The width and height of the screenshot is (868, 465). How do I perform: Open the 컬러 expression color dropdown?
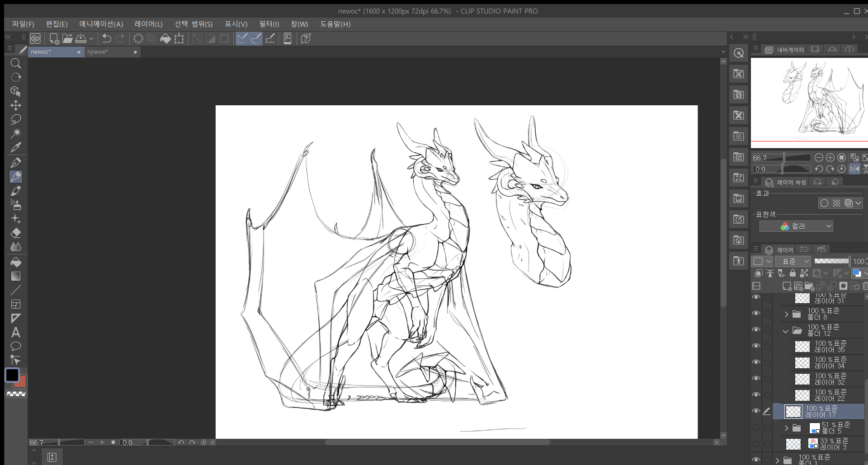(x=796, y=226)
